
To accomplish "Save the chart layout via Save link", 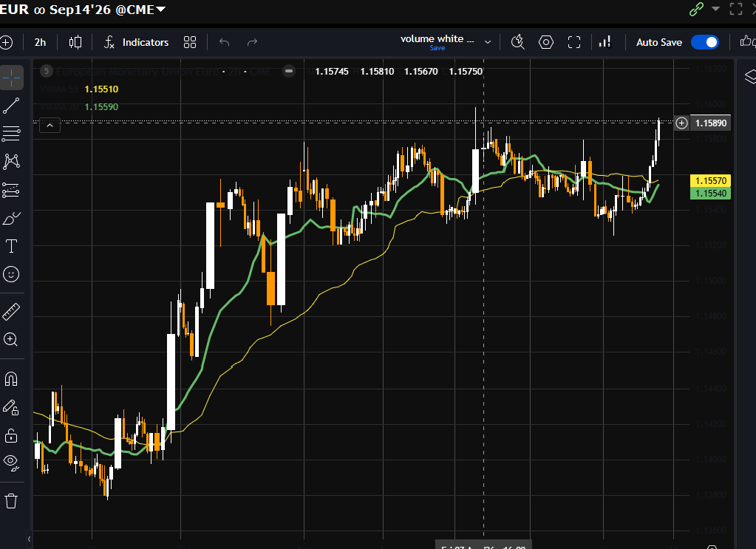I will pyautogui.click(x=437, y=48).
